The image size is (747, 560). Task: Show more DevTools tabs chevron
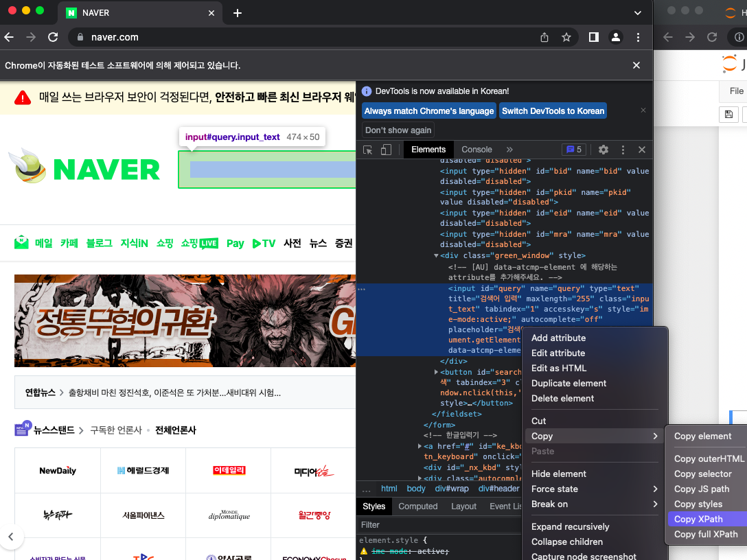coord(509,150)
